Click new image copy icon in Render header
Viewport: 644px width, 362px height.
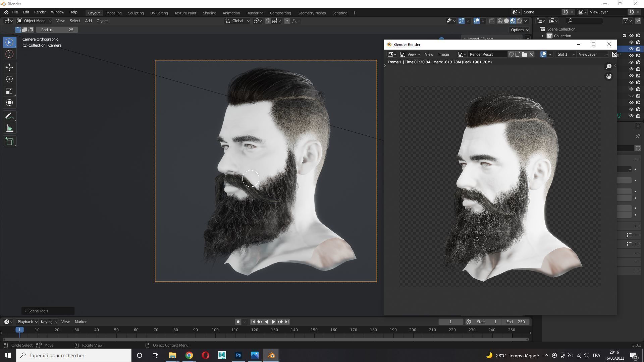tap(518, 54)
